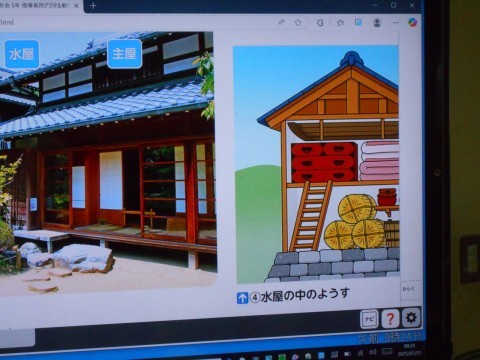Open the ナビ navigation button
Viewport: 480px width, 360px height.
369,319
